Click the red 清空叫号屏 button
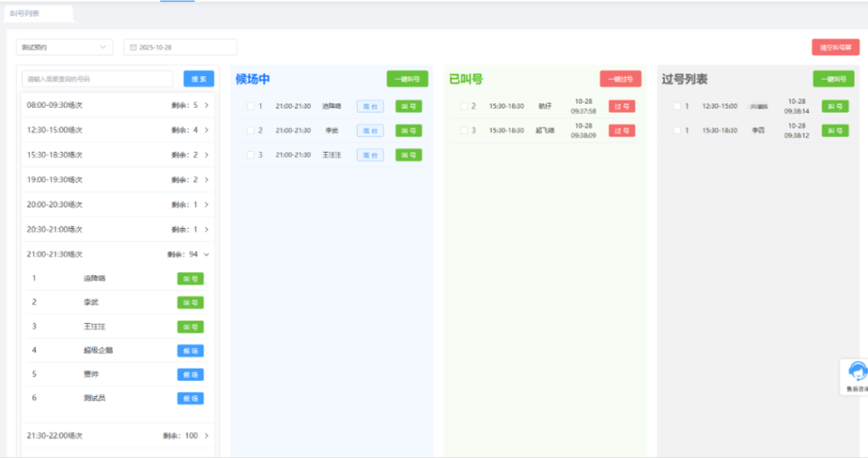The width and height of the screenshot is (868, 458). pyautogui.click(x=835, y=47)
